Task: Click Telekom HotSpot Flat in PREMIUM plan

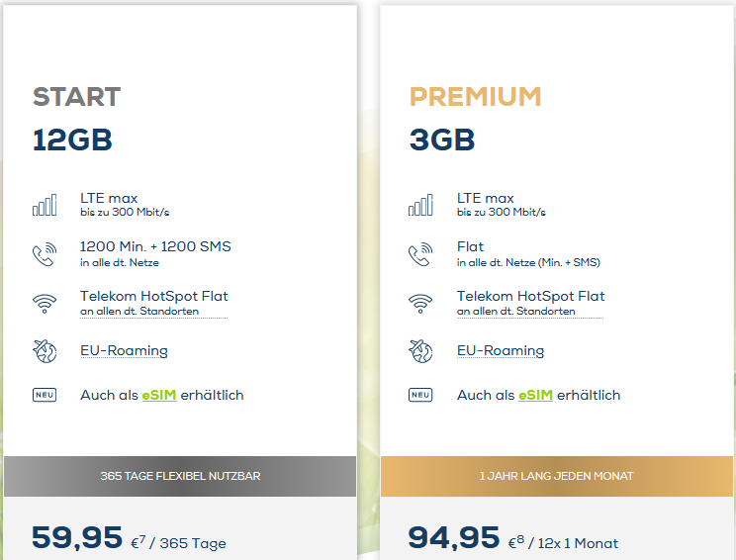Action: (530, 297)
